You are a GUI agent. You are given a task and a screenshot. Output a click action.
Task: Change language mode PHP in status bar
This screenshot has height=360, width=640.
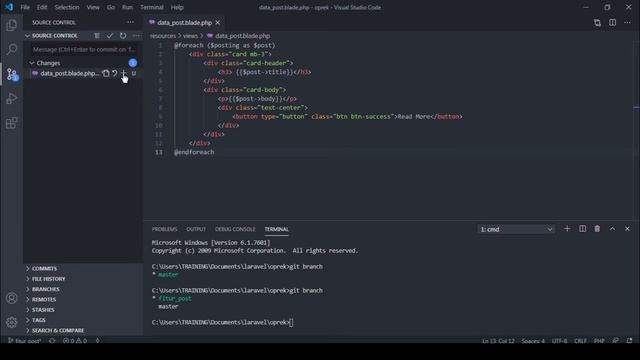click(599, 341)
